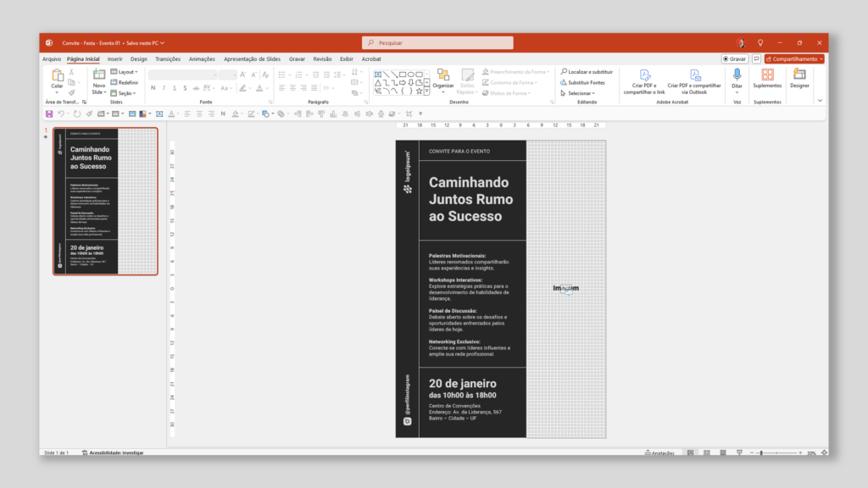Open the Seção dropdown
This screenshot has height=488, width=868.
[123, 93]
